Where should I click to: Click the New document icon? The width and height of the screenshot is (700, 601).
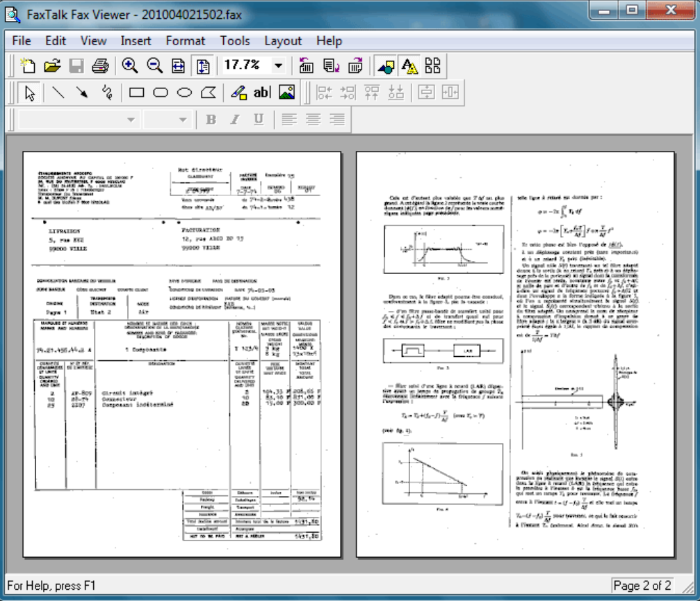coord(28,65)
